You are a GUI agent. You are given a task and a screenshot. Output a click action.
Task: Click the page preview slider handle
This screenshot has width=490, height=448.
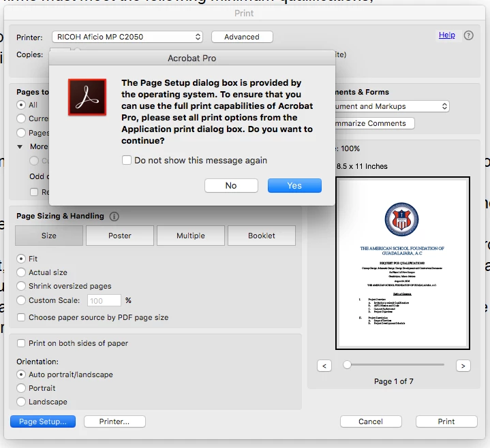(x=347, y=365)
